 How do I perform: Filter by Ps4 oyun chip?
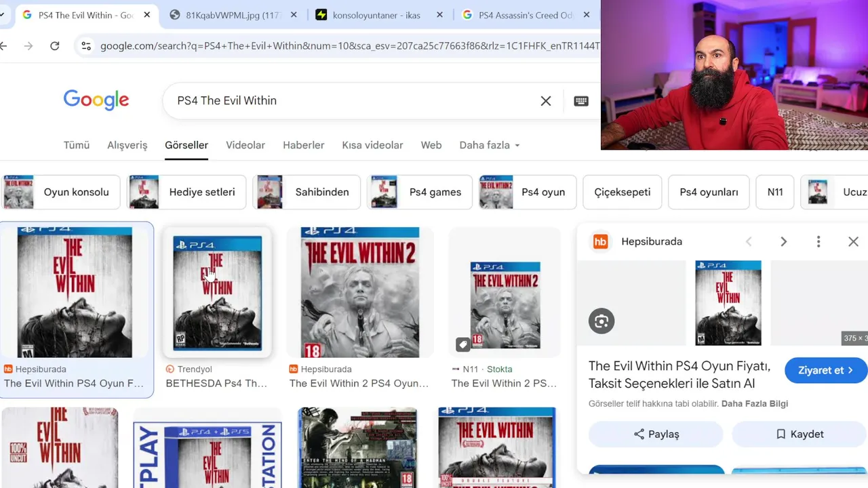528,192
